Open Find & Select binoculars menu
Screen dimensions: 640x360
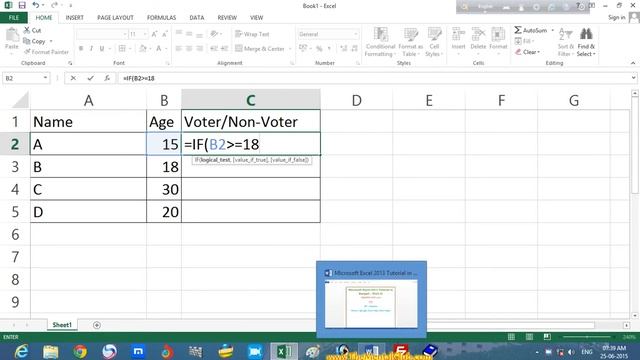coord(586,42)
